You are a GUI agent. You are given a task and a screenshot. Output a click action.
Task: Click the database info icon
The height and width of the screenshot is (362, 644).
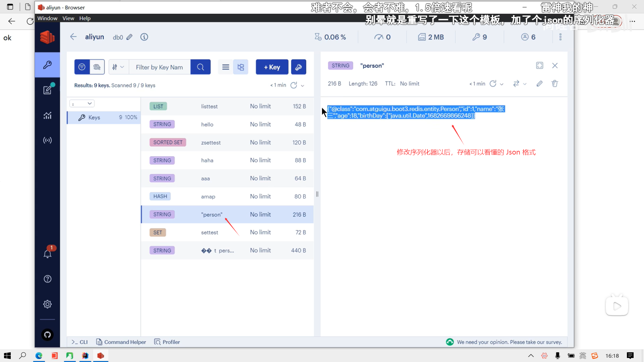coord(144,37)
